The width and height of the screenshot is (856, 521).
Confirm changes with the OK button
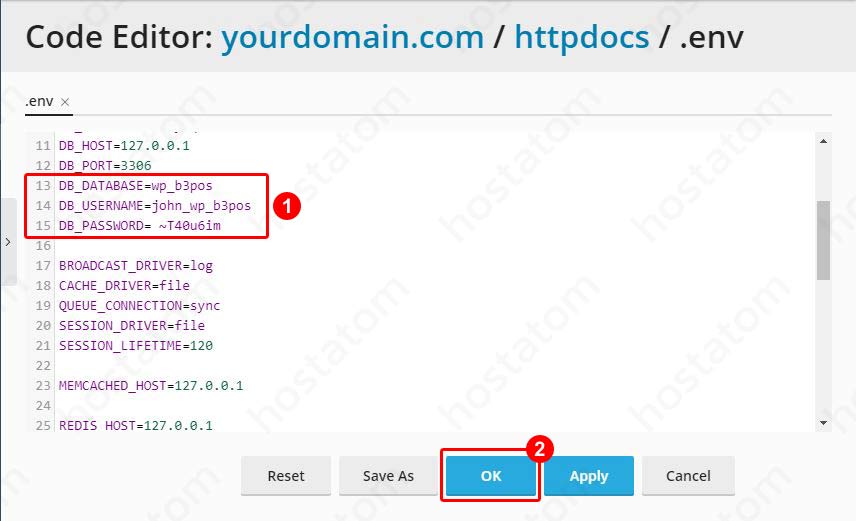tap(490, 476)
